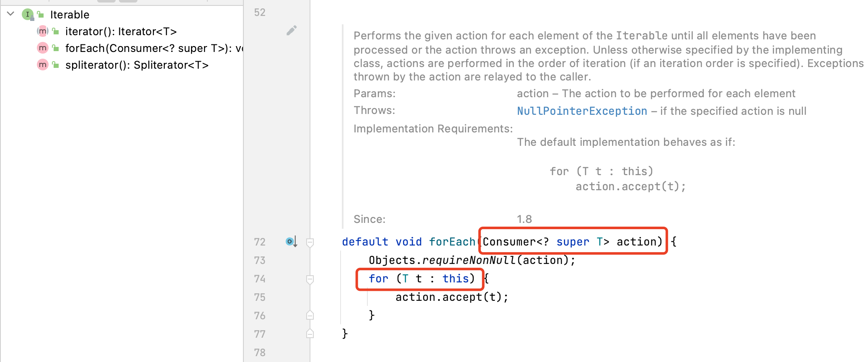Click the implementations gutter icon on line 72
Screen dimensions: 868x362
291,242
